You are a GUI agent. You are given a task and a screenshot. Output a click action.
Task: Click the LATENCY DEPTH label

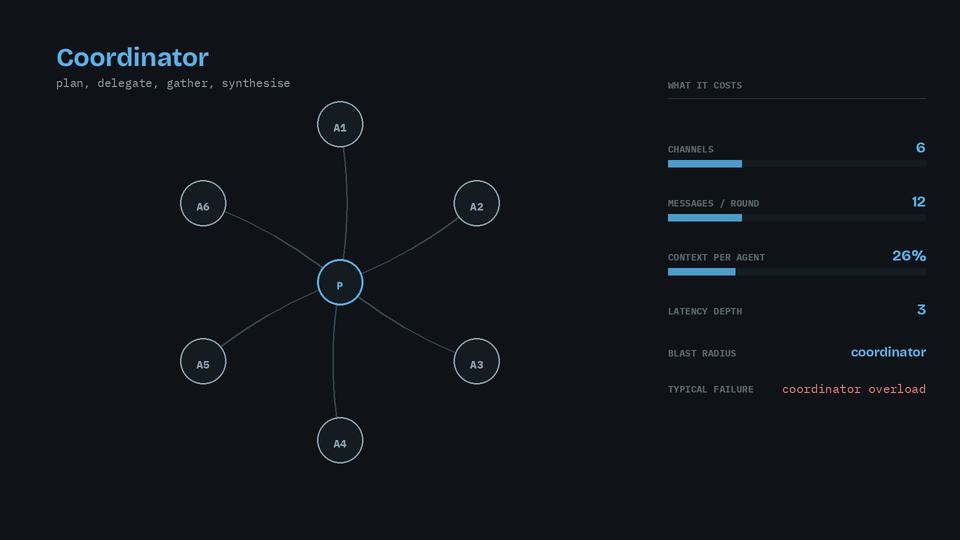(x=705, y=311)
